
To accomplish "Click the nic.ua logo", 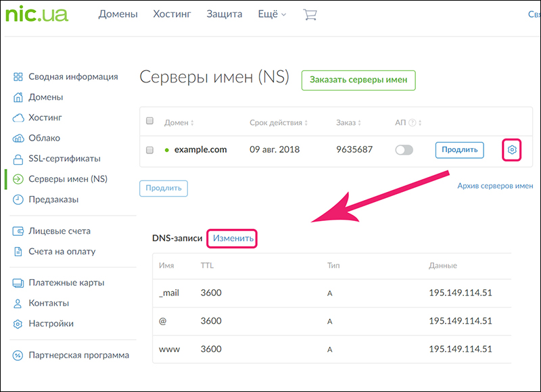I will (x=36, y=14).
